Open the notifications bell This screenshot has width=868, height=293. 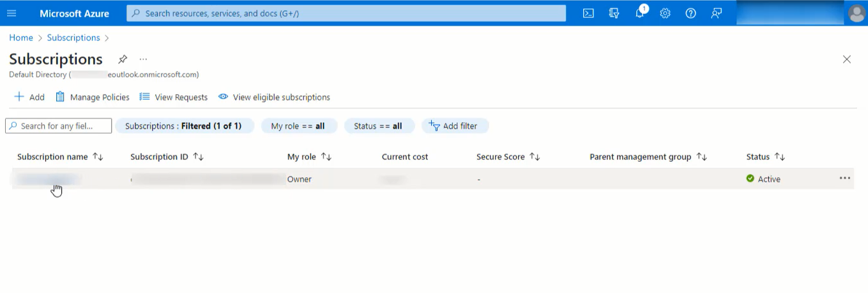tap(639, 13)
